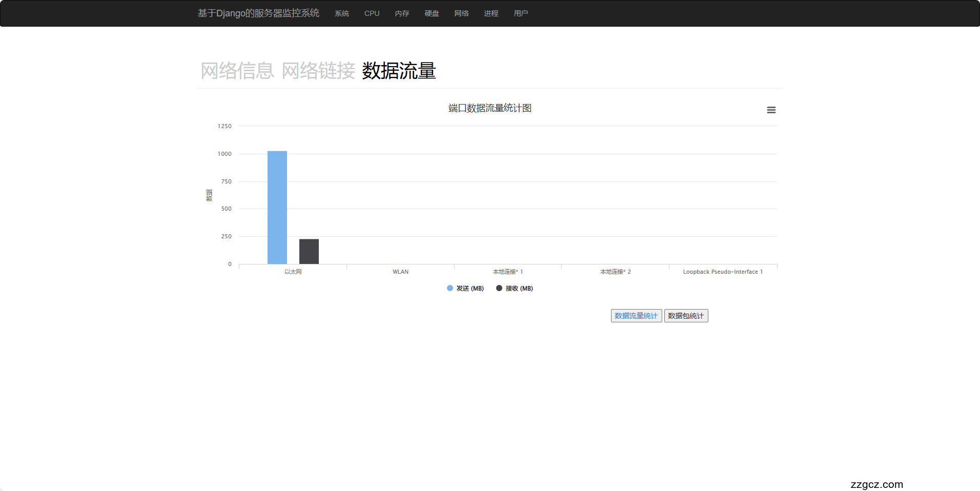Click the 数据流量统计 button
This screenshot has width=980, height=491.
pyautogui.click(x=636, y=315)
